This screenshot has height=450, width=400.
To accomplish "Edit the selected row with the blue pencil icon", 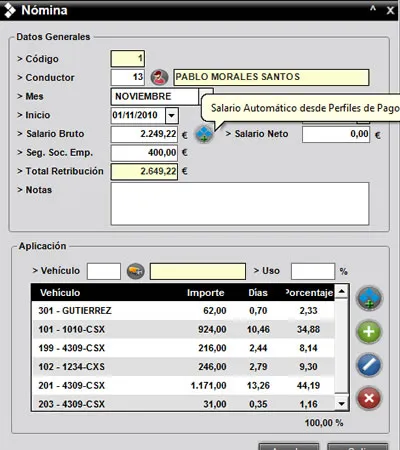I will [369, 365].
